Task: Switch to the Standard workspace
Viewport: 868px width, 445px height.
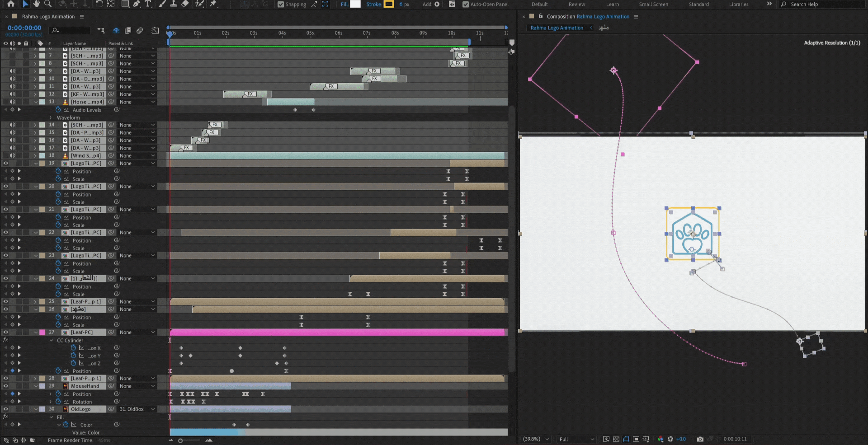Action: click(698, 4)
